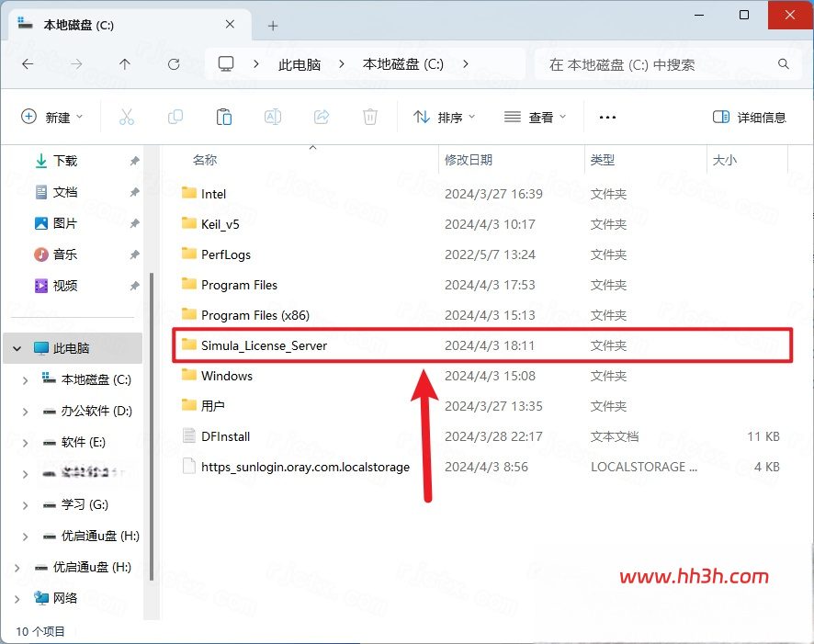The width and height of the screenshot is (814, 644).
Task: Sort by 名称 column header
Action: [205, 160]
